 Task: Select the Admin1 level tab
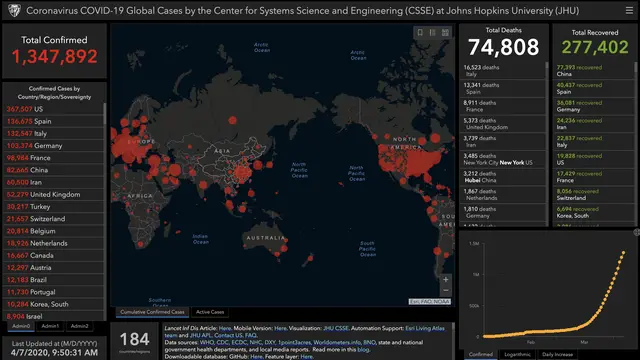tap(50, 326)
